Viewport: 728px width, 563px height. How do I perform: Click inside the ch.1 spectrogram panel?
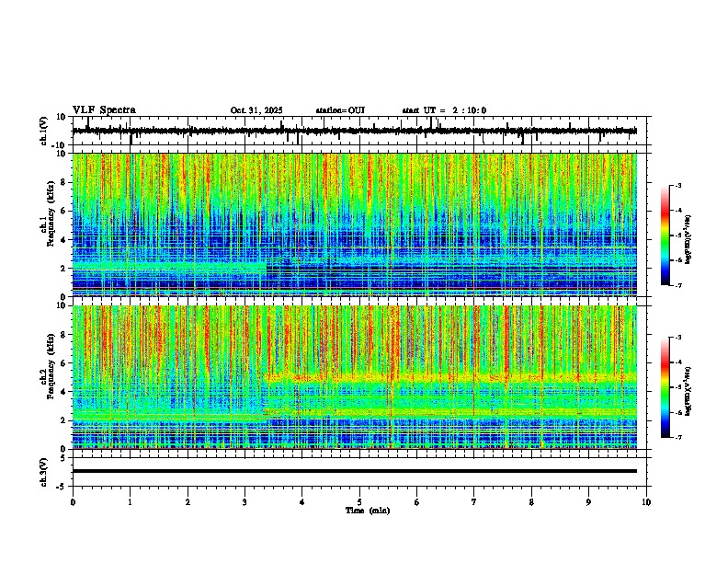(354, 224)
